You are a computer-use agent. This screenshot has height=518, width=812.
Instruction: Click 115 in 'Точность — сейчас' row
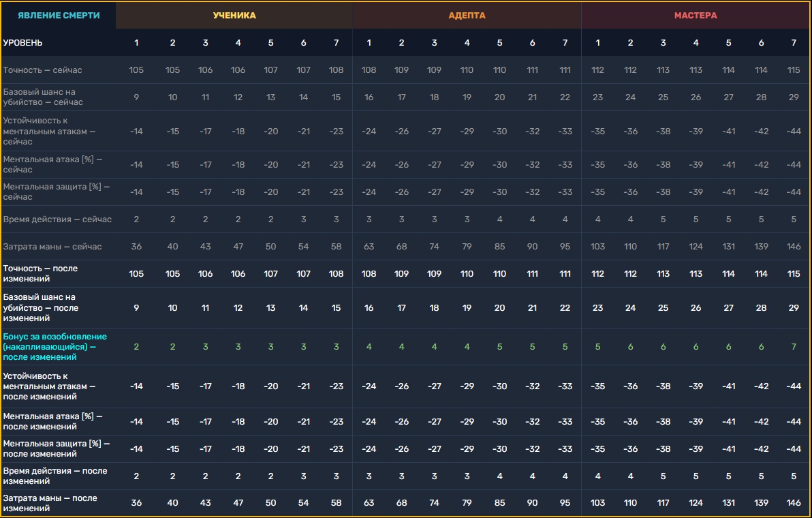[x=794, y=70]
